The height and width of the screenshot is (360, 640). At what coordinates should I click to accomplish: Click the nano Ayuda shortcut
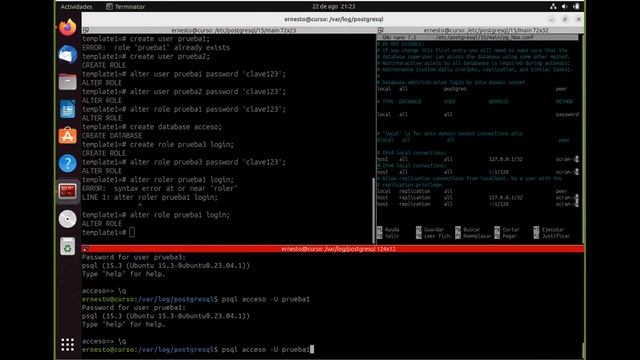[x=388, y=230]
